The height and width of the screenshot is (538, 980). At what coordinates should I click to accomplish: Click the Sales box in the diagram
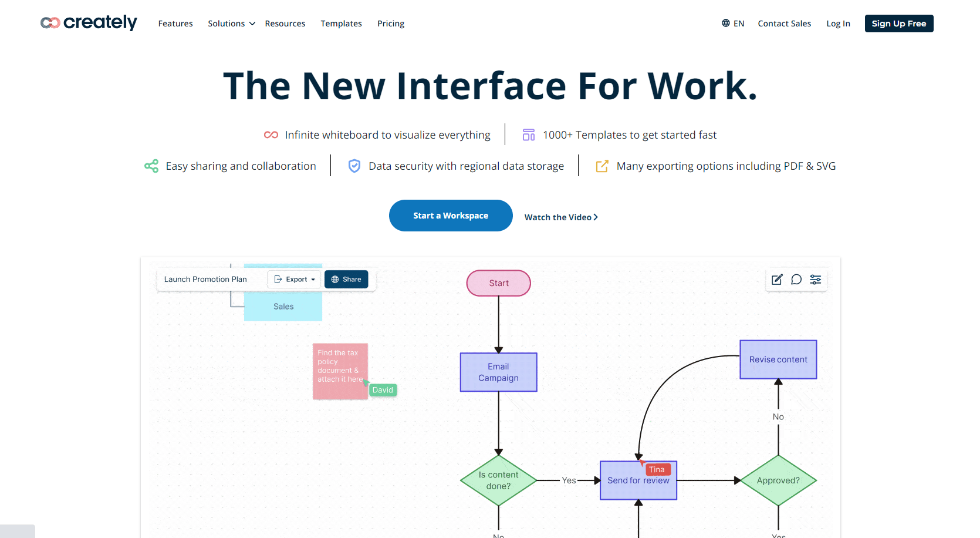pyautogui.click(x=283, y=307)
